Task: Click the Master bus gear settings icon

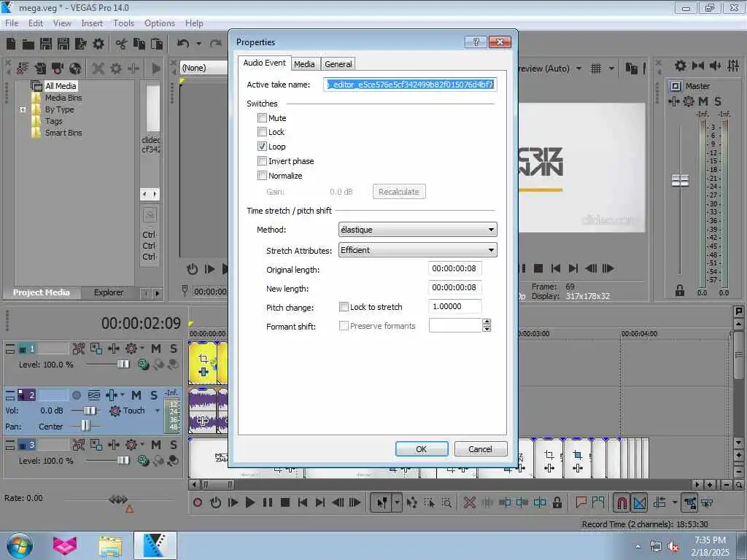Action: pyautogui.click(x=689, y=101)
